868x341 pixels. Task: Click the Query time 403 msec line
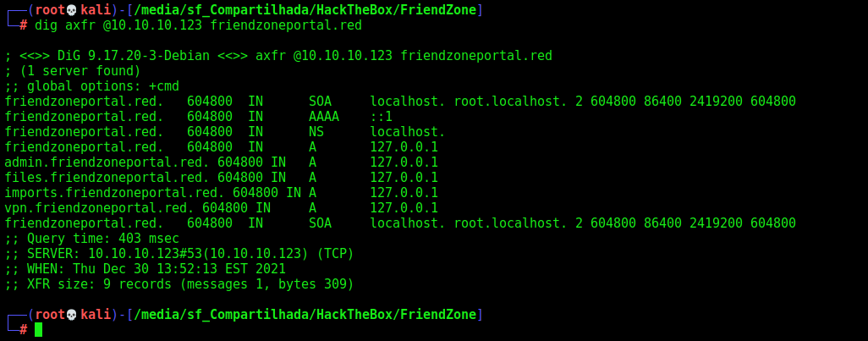point(92,239)
